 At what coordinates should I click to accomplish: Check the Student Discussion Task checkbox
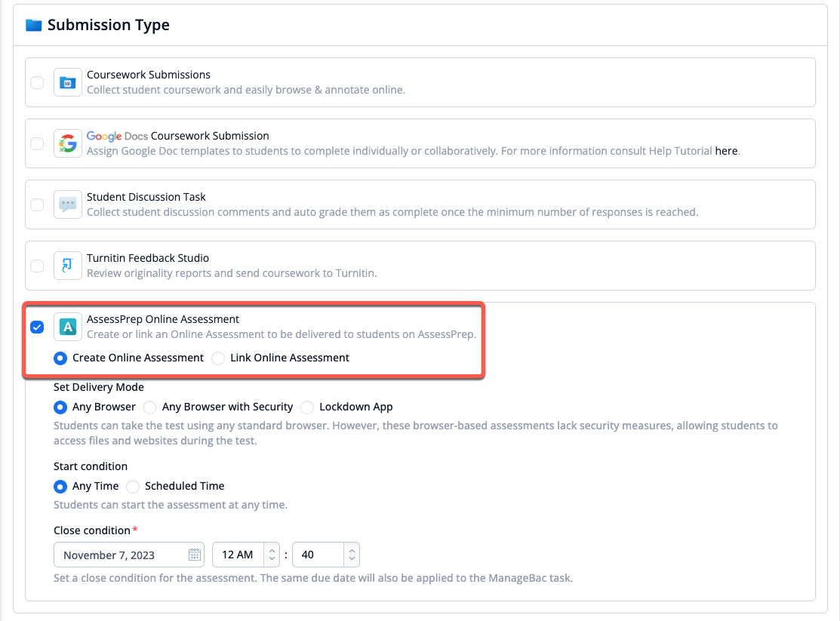click(x=37, y=204)
